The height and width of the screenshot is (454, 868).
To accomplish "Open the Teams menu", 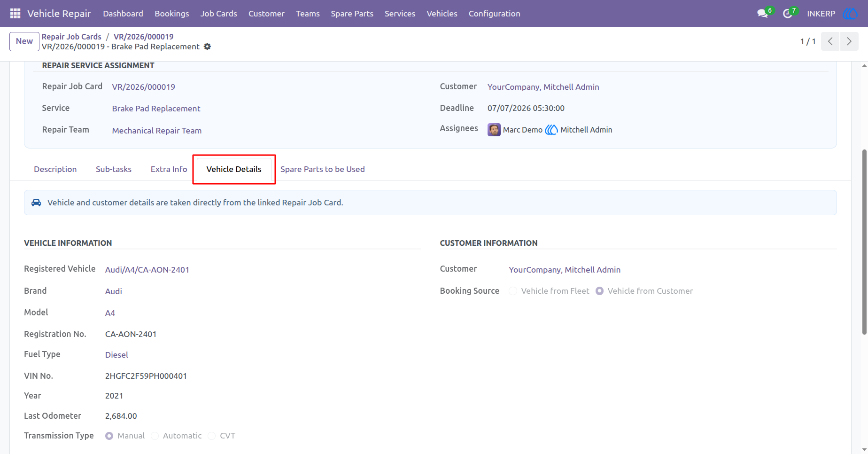I will [308, 14].
